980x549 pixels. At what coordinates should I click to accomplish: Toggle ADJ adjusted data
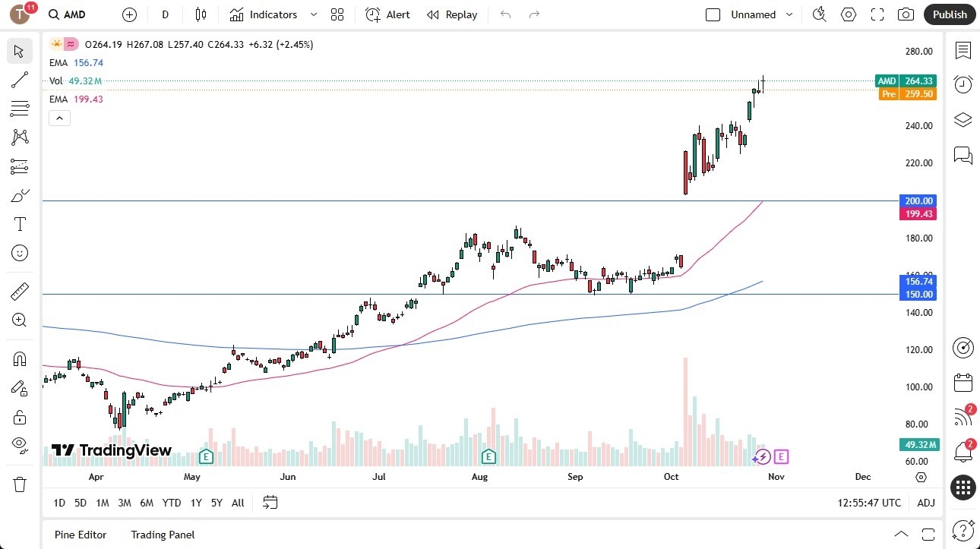click(x=926, y=502)
